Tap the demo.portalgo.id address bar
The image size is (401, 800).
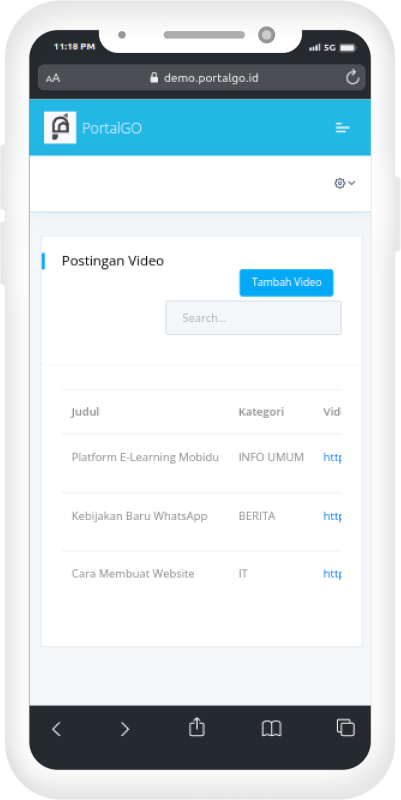click(202, 78)
